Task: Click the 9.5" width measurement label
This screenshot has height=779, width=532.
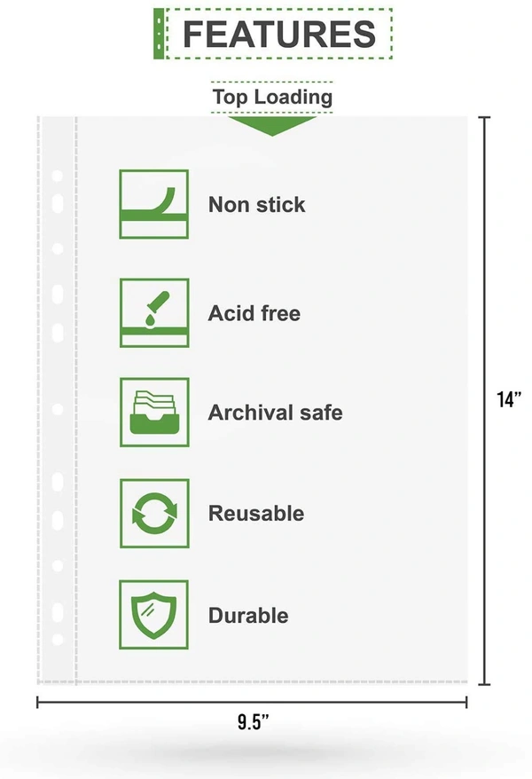Action: (254, 721)
